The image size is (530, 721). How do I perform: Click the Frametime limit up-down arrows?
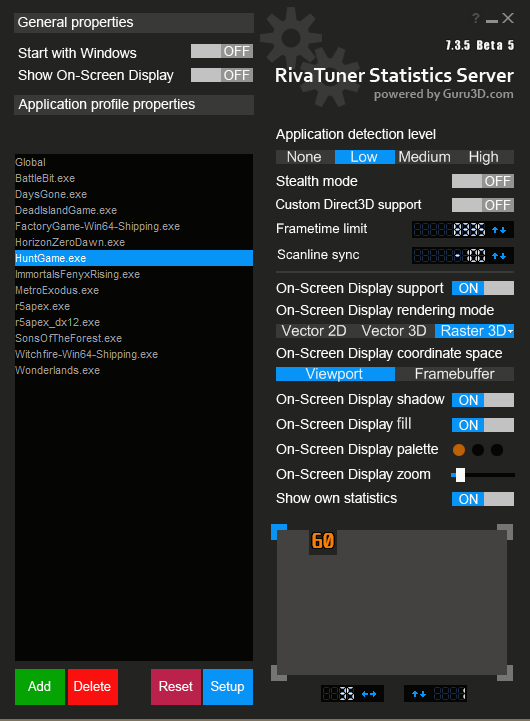point(499,229)
